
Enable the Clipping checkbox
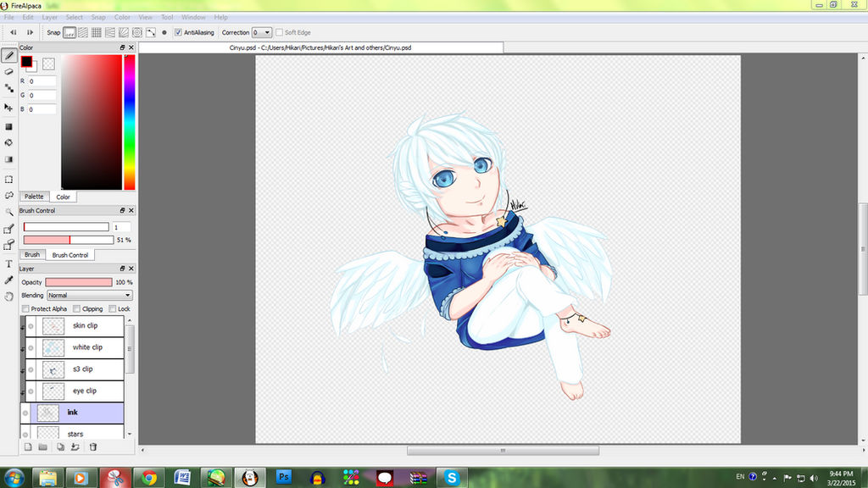pos(76,308)
